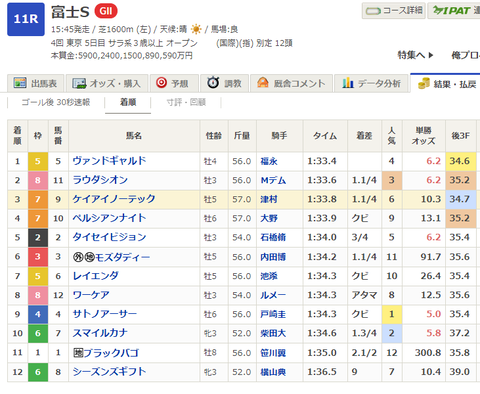Click the stopwatch 調教 icon

213,82
